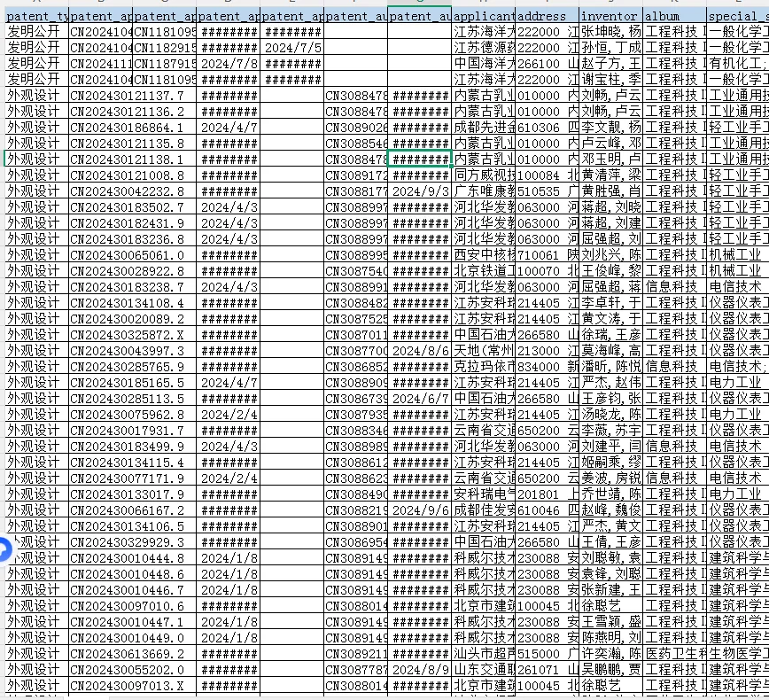Viewport: 769px width, 700px height.
Task: Select the 'album' column header cell
Action: pos(674,16)
